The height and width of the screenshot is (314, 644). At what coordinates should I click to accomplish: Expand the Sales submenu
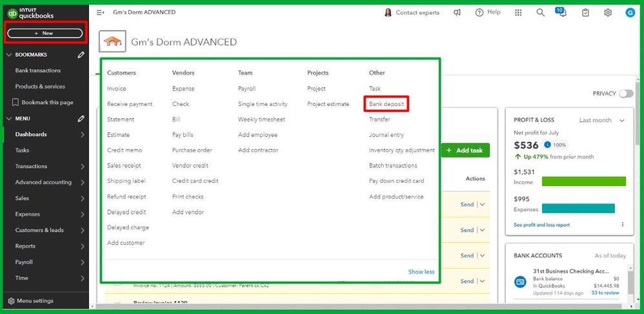[x=83, y=198]
